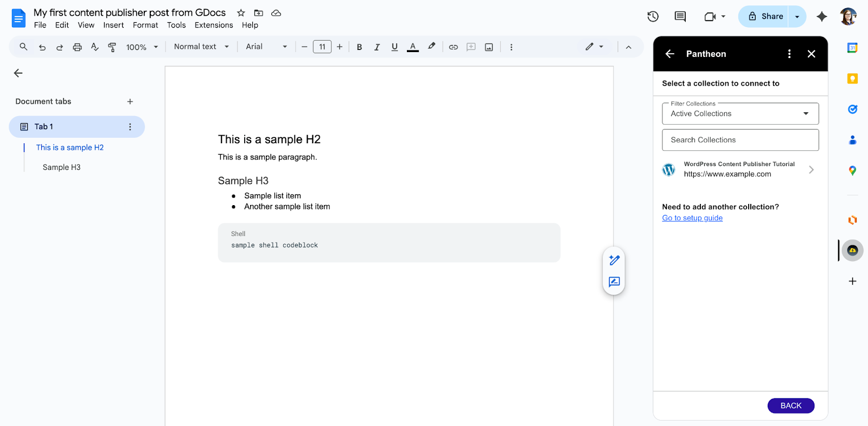This screenshot has height=426, width=868.
Task: Click the BACK button in Pantheon panel
Action: (790, 405)
